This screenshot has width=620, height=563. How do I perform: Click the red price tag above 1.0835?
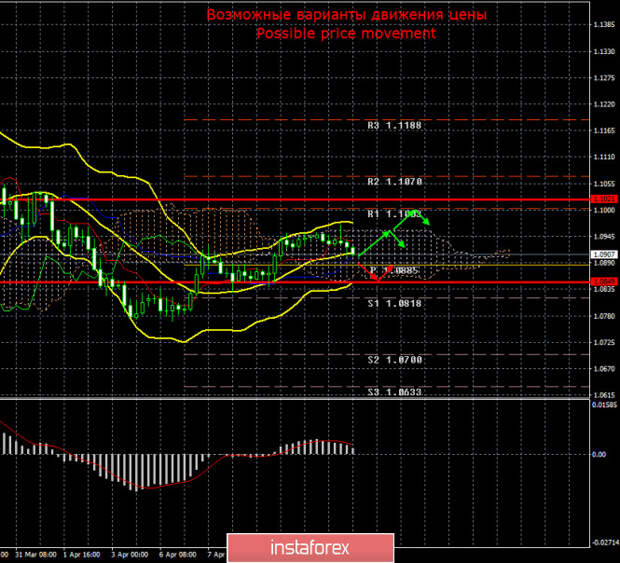604,282
